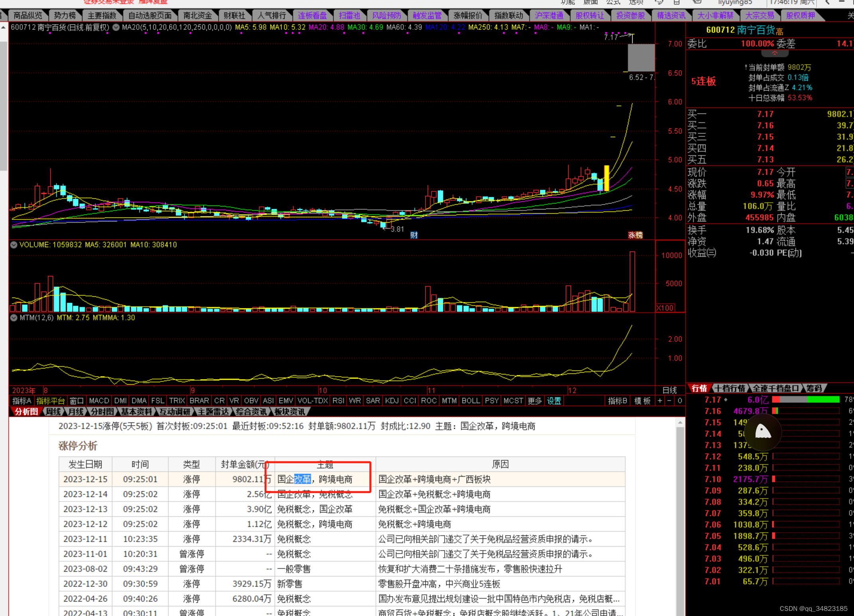Click 更多 to show more indicators
The image size is (854, 616).
click(x=534, y=401)
